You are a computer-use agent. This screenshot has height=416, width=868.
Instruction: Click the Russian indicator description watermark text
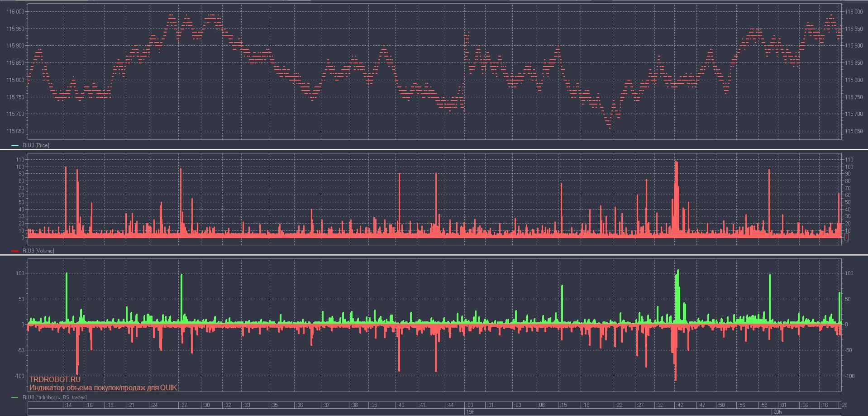tap(103, 388)
